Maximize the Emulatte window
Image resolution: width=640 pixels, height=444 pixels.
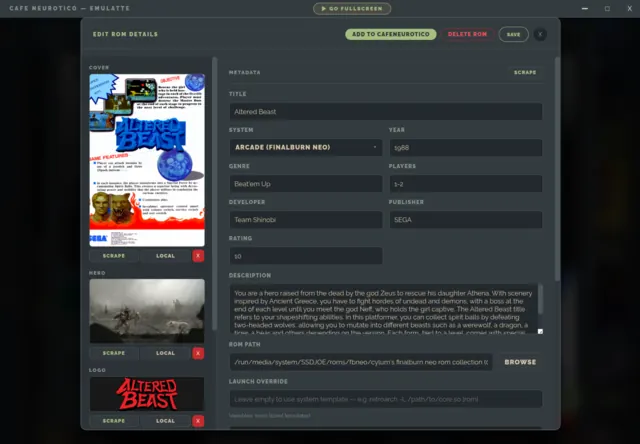click(607, 9)
